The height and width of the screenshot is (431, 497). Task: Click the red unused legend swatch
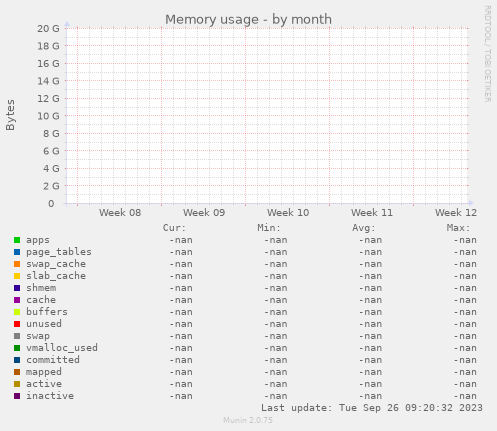tap(17, 324)
